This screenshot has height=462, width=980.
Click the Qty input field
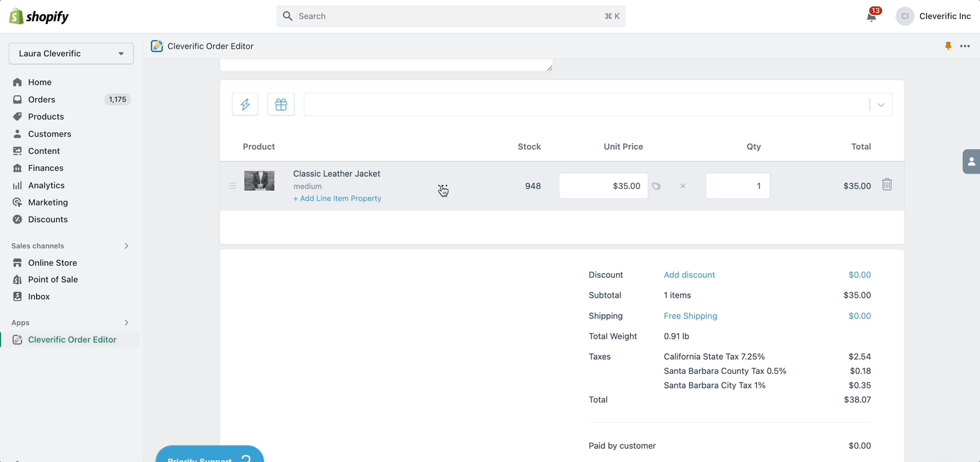click(738, 186)
